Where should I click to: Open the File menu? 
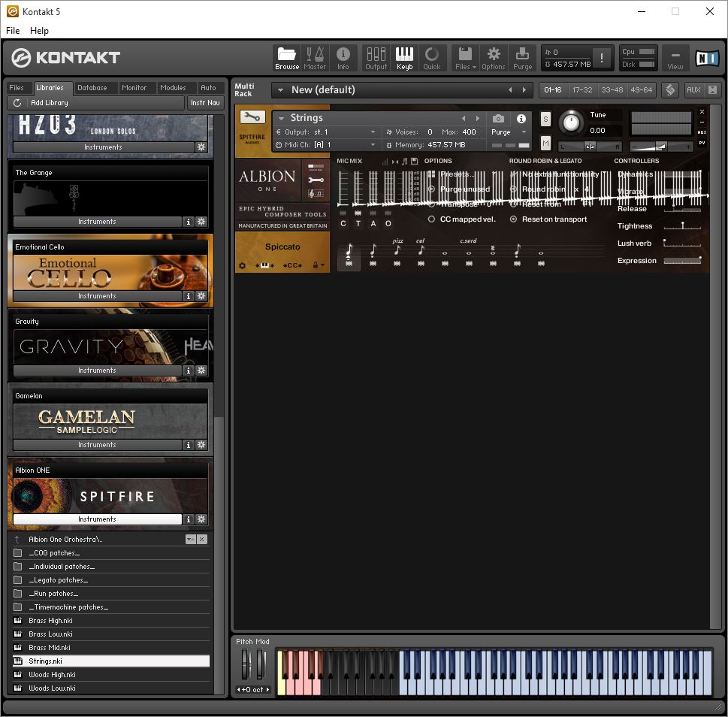13,31
